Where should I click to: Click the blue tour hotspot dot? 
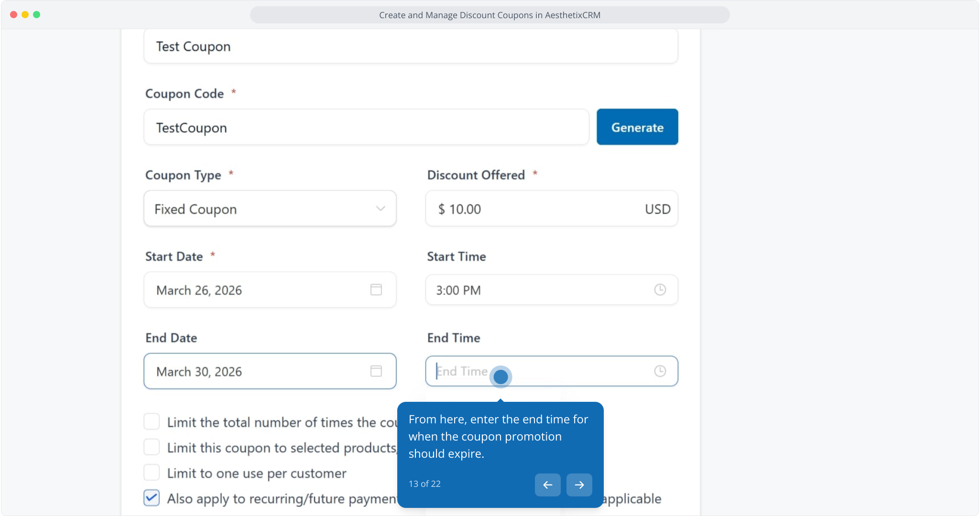(501, 377)
